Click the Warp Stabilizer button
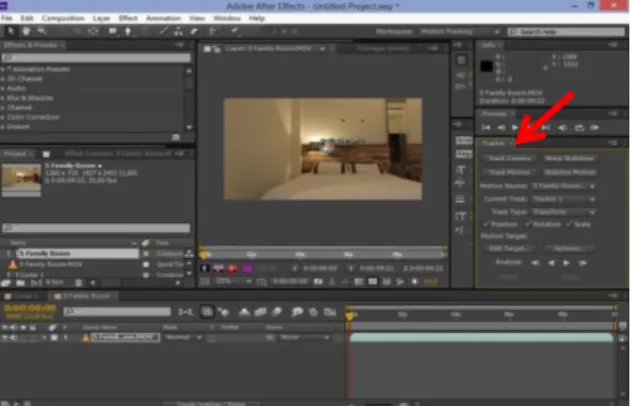The height and width of the screenshot is (406, 635). point(569,158)
